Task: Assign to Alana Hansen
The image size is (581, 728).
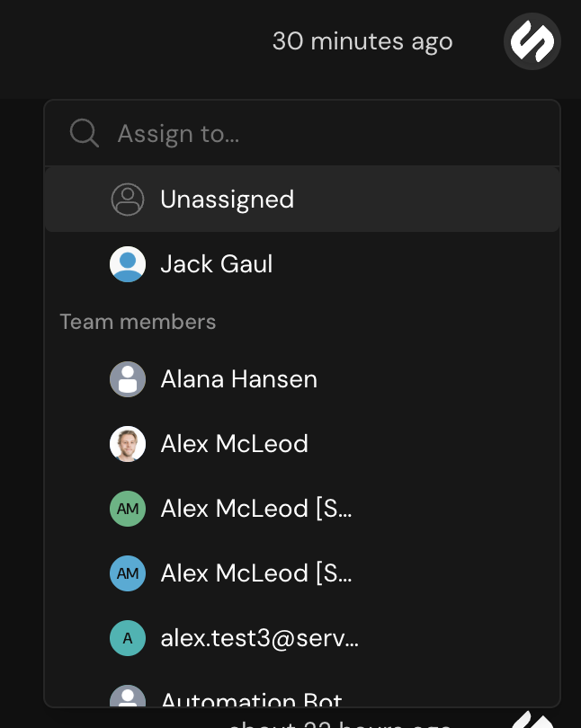Action: 238,379
